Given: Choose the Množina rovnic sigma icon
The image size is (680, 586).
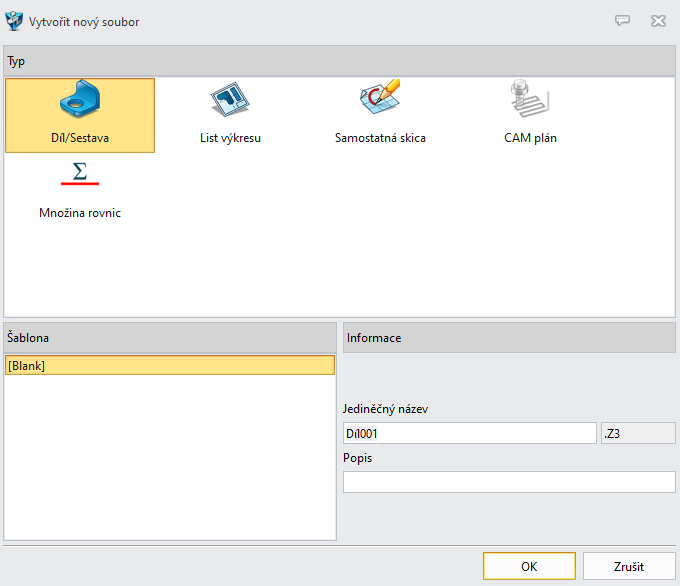Looking at the screenshot, I should point(80,174).
